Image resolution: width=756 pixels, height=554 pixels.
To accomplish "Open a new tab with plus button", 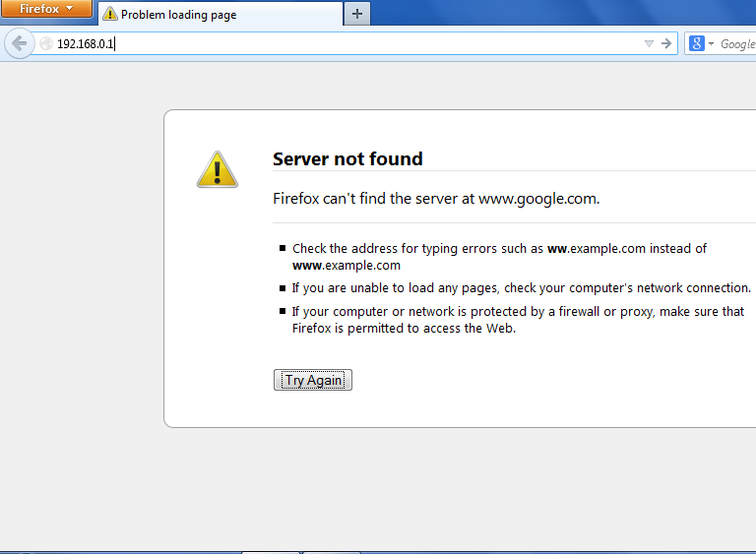I will [x=356, y=14].
